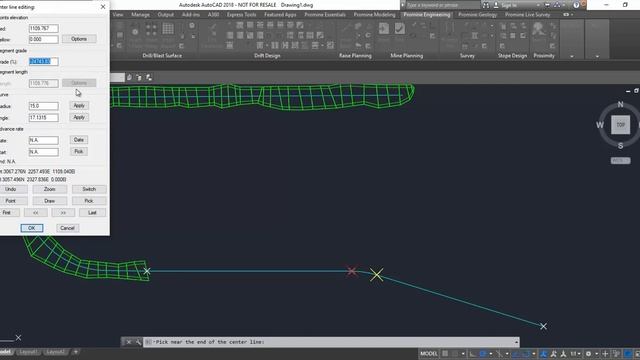Click the Last point button in dialog
Viewport: 640px width, 360px height.
pos(92,213)
